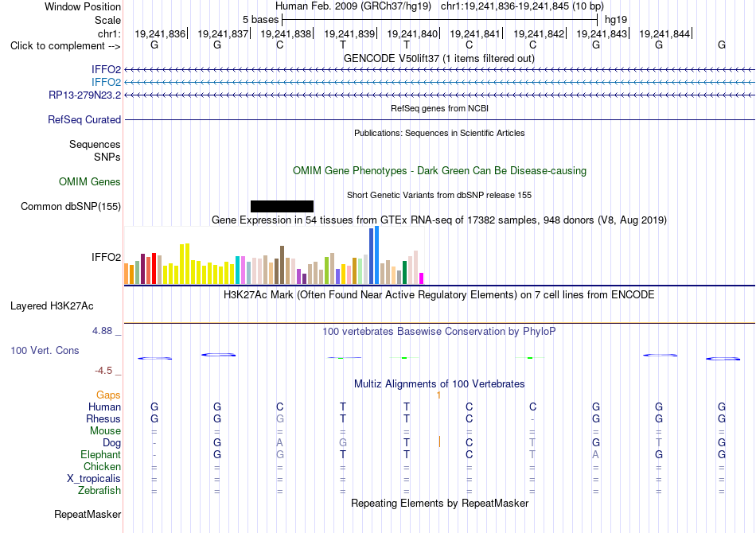Click the Sequences label in Publications track
Screen dimensions: 756x533
click(95, 144)
